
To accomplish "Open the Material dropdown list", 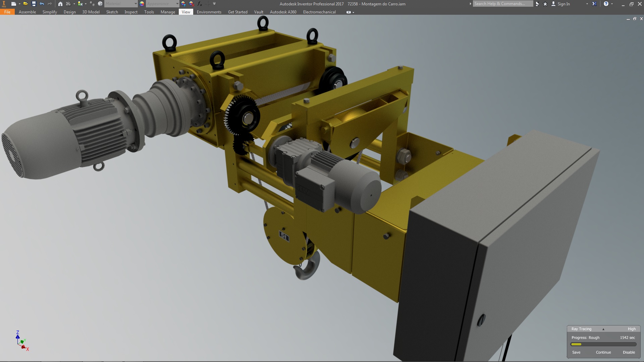I will click(136, 4).
